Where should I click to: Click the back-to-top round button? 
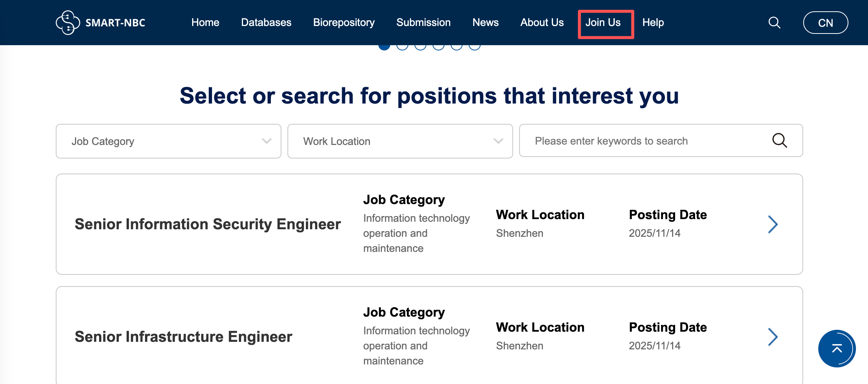837,349
